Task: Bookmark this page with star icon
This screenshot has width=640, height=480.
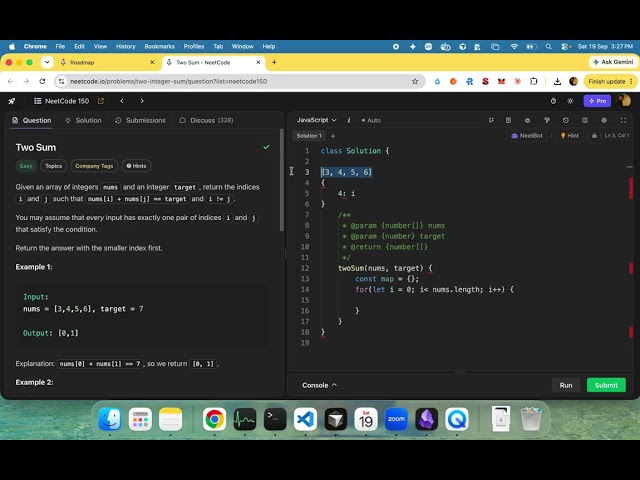Action: point(415,81)
